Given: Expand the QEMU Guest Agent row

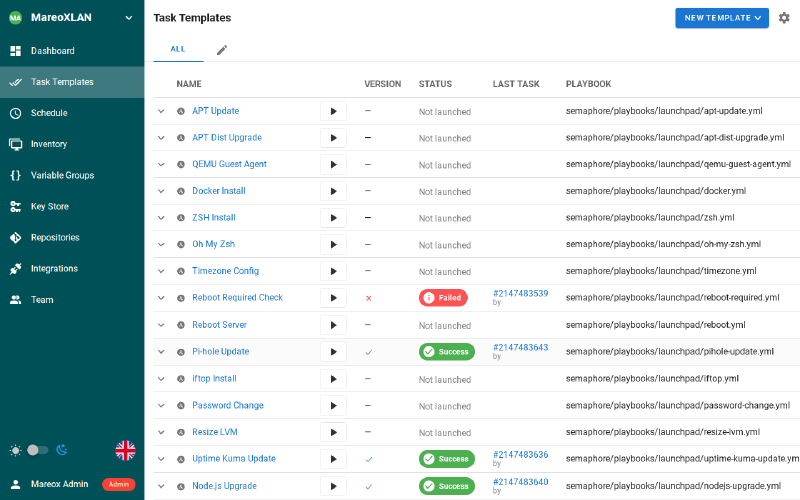Looking at the screenshot, I should (161, 164).
